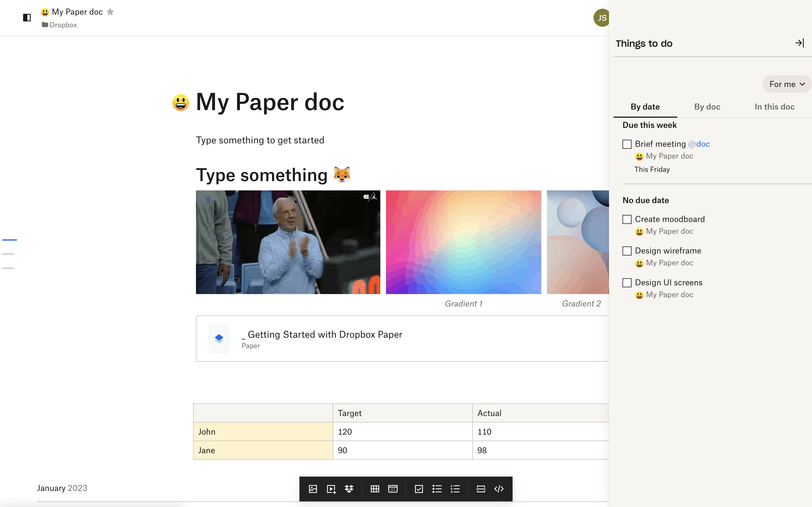Insert a numbered list
Screen dimensions: 812x507
click(455, 489)
